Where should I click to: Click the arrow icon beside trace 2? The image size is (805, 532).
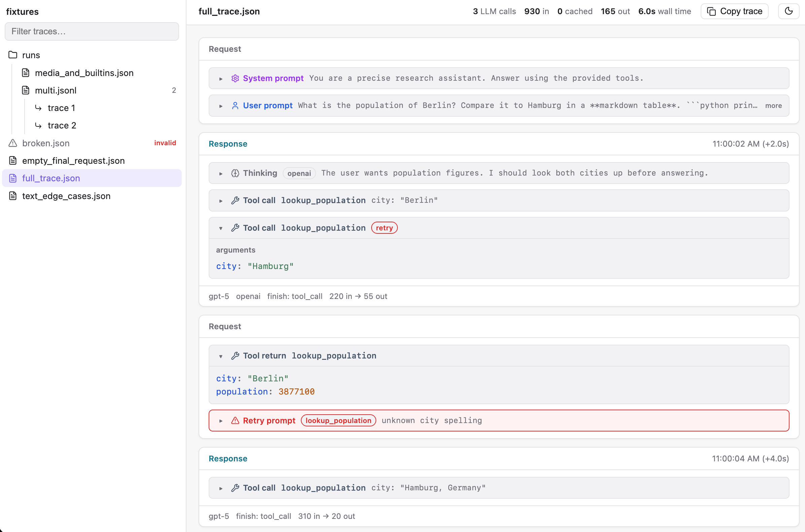38,125
